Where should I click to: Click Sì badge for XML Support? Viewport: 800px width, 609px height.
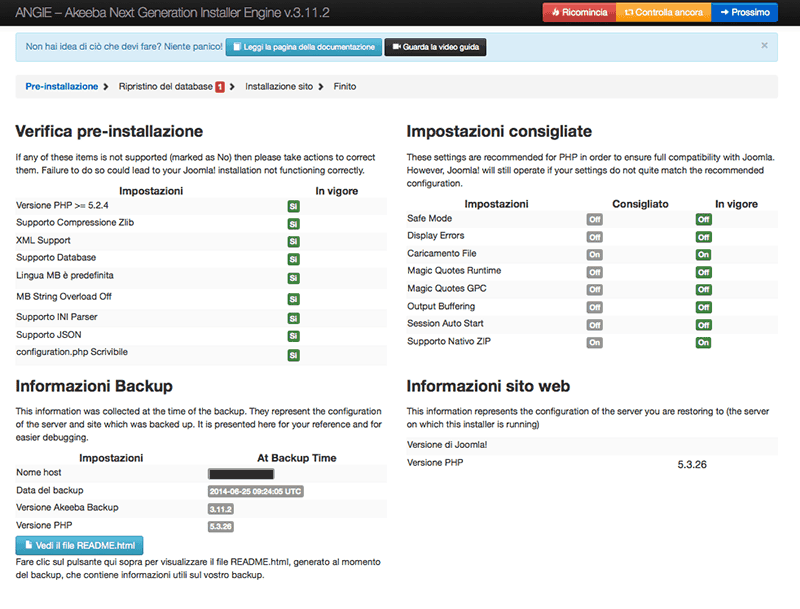[293, 241]
